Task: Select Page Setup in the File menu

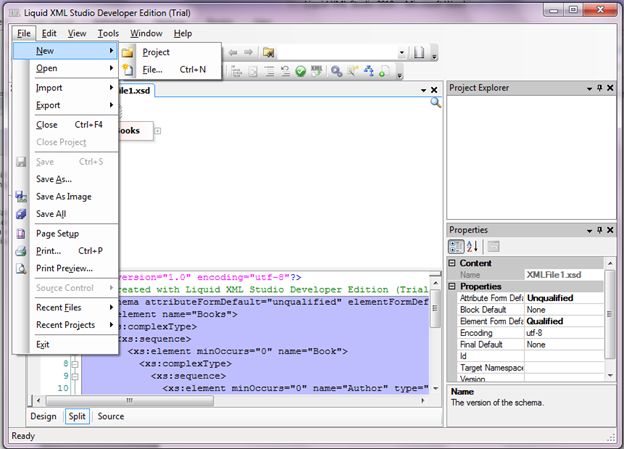Action: (x=57, y=233)
